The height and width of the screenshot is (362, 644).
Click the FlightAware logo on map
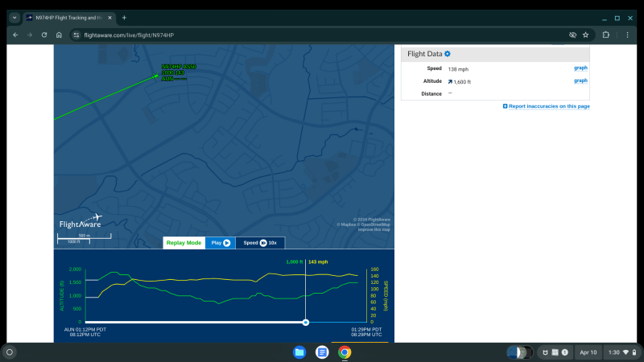pyautogui.click(x=80, y=221)
